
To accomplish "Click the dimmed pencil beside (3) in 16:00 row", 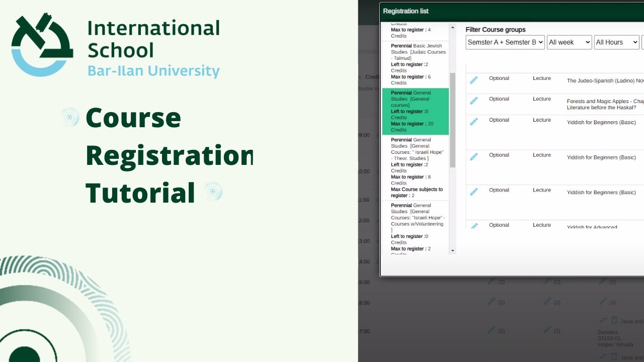I will coord(603,302).
